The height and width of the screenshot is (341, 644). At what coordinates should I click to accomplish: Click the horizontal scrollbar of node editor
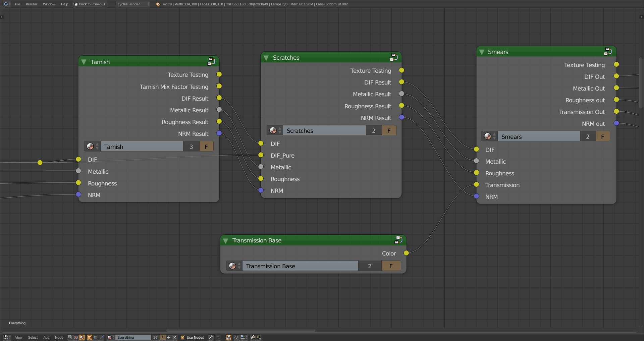(x=241, y=330)
